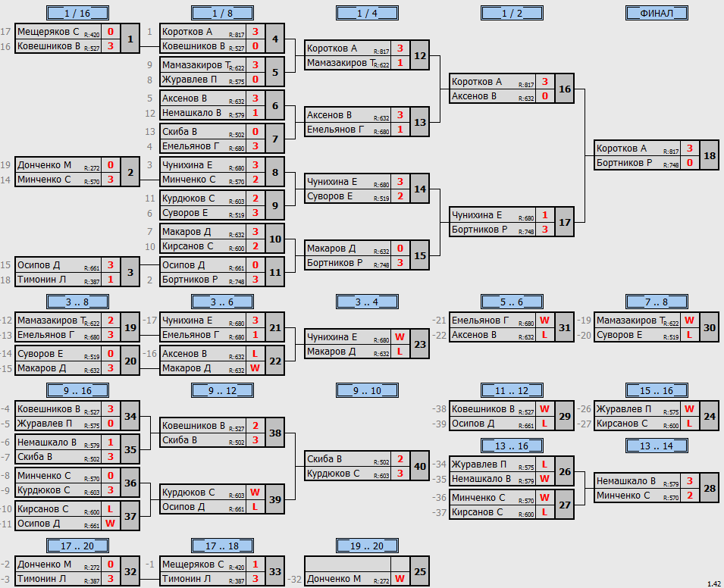Image resolution: width=724 pixels, height=588 pixels.
Task: Select the 3 .. 4 placement header
Action: pyautogui.click(x=367, y=302)
